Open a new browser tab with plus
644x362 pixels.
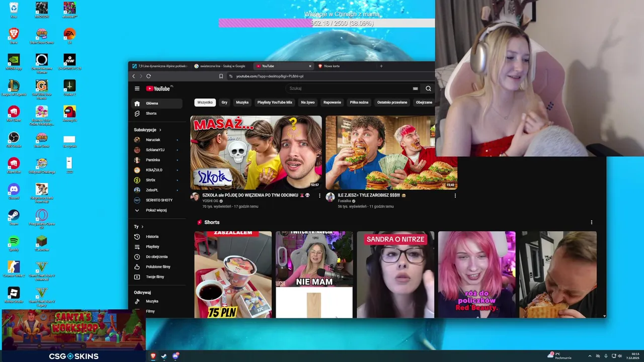point(381,66)
